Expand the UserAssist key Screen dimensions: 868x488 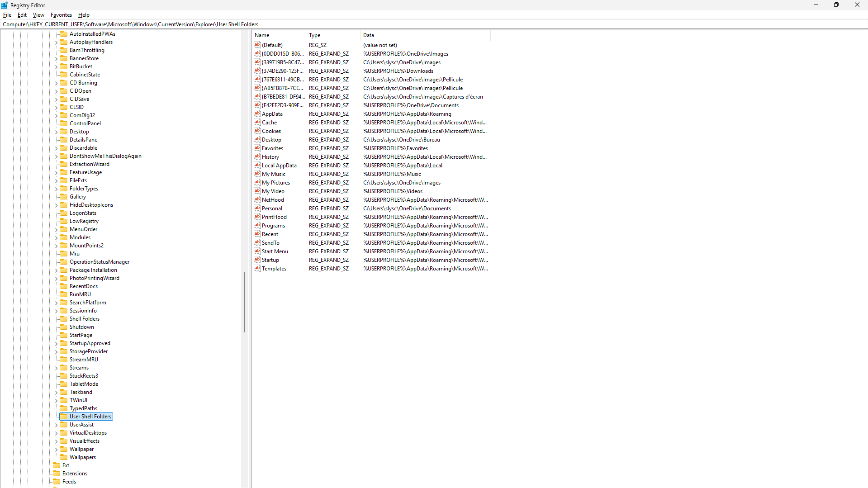coord(57,425)
